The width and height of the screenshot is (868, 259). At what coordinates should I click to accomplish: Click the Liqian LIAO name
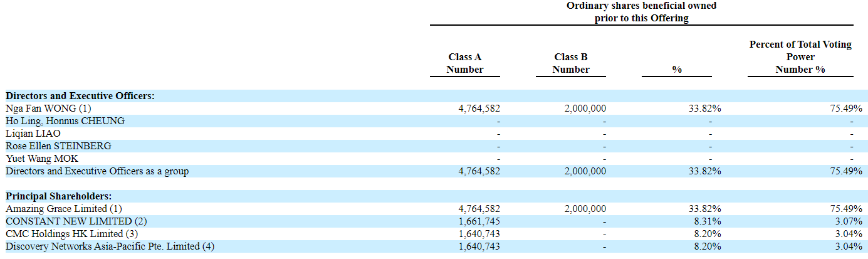point(33,134)
